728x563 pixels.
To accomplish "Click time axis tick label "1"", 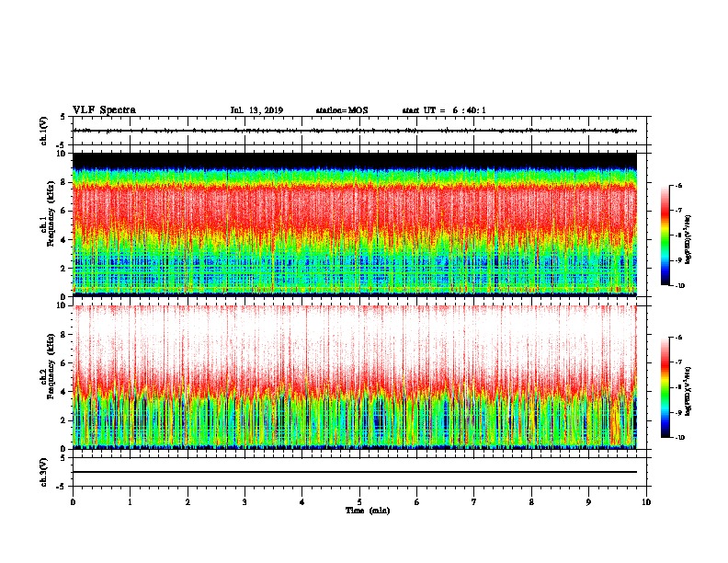I will pyautogui.click(x=131, y=502).
